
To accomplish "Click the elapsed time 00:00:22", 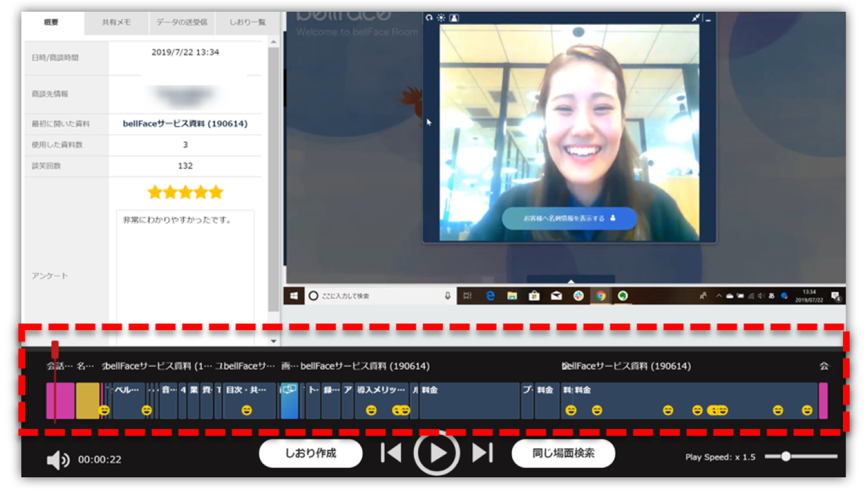I will point(100,459).
